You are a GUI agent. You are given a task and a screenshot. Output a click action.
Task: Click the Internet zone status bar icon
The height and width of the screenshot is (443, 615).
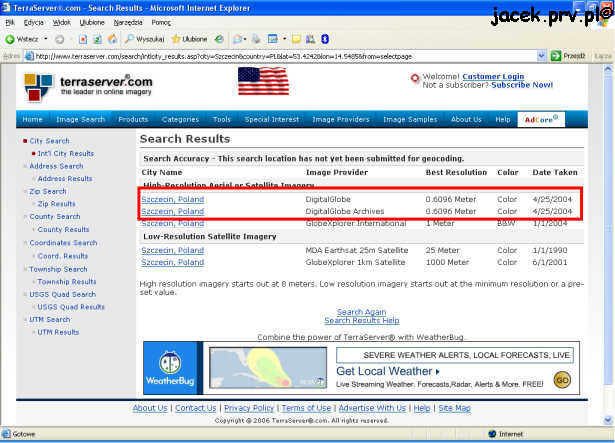point(493,434)
